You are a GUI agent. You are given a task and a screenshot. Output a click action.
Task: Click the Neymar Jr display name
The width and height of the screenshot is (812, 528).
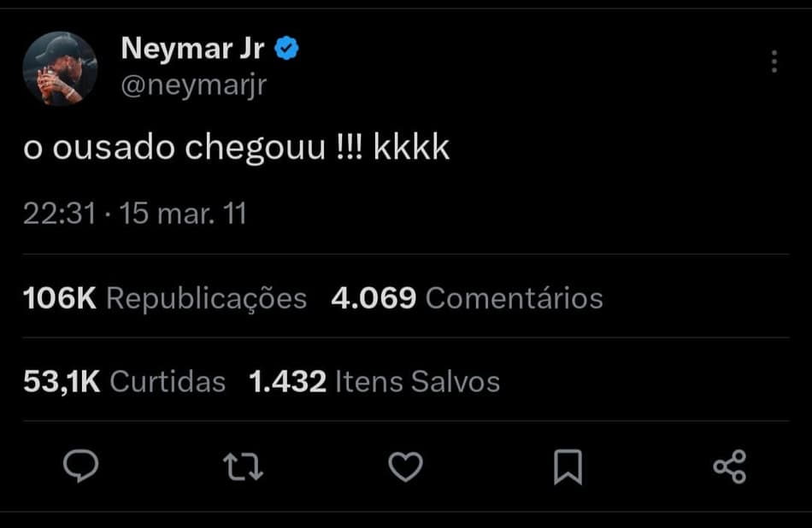click(193, 50)
